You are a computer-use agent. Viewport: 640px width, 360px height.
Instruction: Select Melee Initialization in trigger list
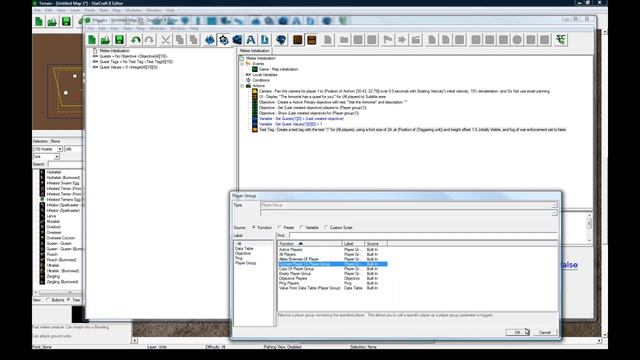pos(114,51)
